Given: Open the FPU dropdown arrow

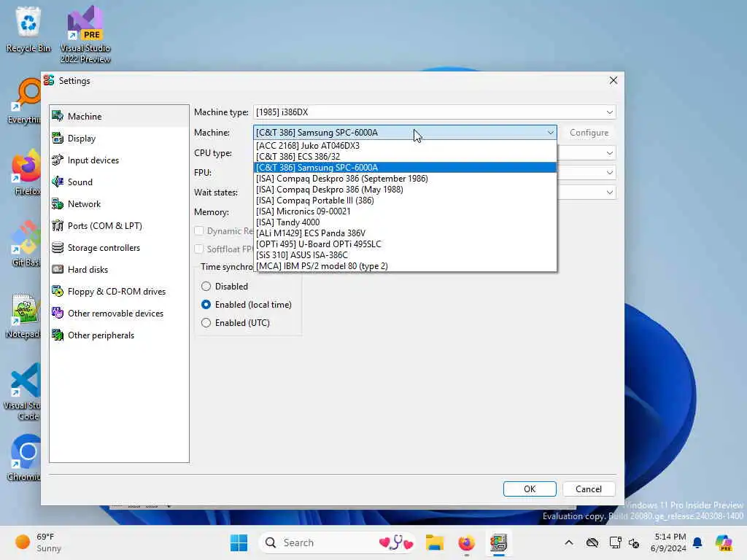Looking at the screenshot, I should pyautogui.click(x=609, y=172).
